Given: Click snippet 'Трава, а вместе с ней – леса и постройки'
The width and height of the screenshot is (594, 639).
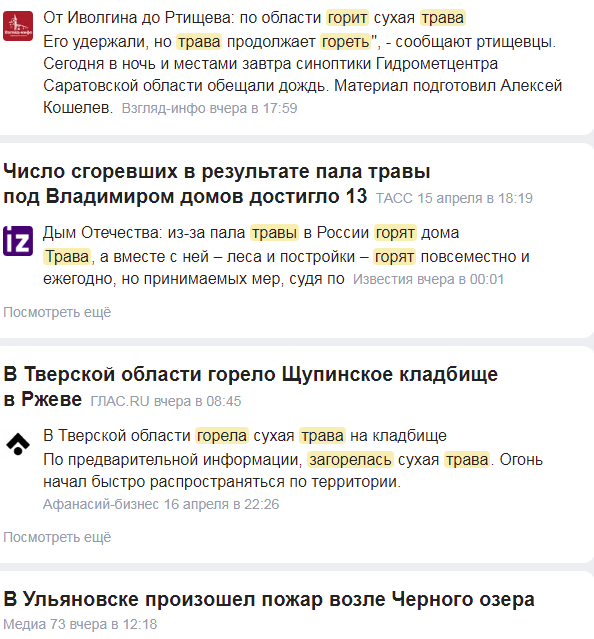Looking at the screenshot, I should pyautogui.click(x=199, y=257).
